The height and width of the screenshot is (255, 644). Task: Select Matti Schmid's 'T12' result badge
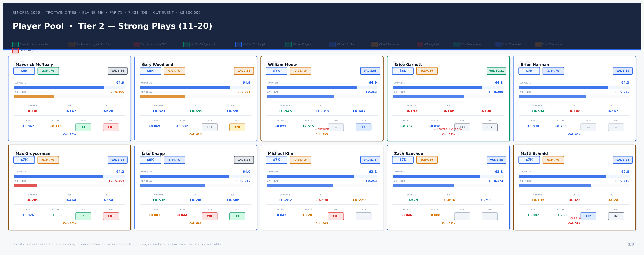click(588, 216)
